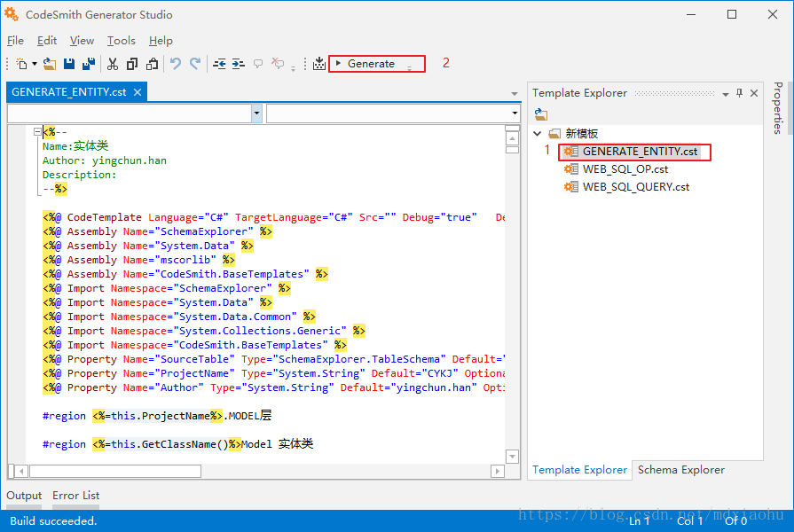Open the Help menu
This screenshot has width=794, height=532.
(161, 41)
